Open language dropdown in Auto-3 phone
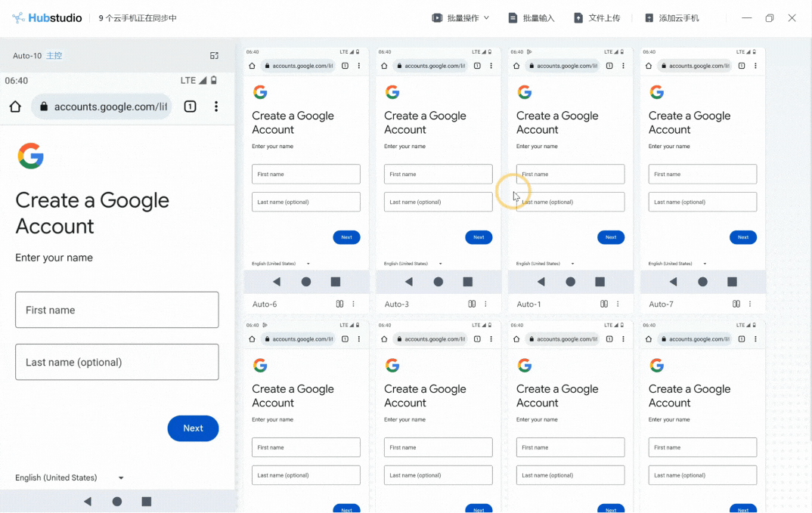 tap(413, 264)
